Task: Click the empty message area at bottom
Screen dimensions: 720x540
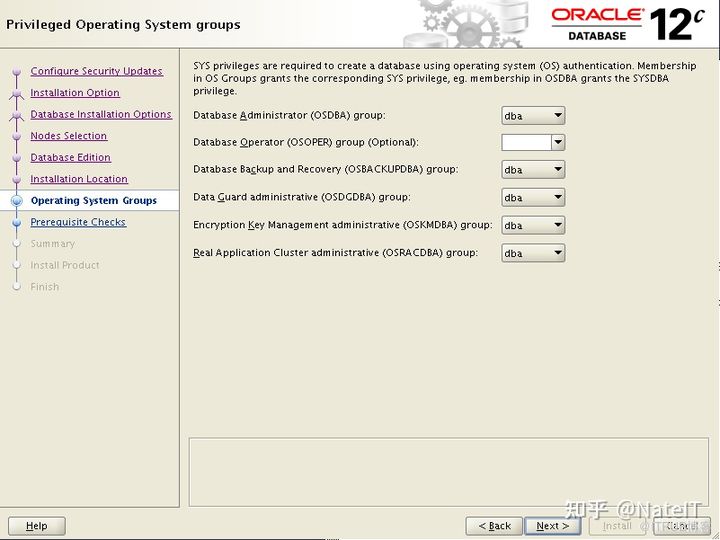Action: coord(449,472)
